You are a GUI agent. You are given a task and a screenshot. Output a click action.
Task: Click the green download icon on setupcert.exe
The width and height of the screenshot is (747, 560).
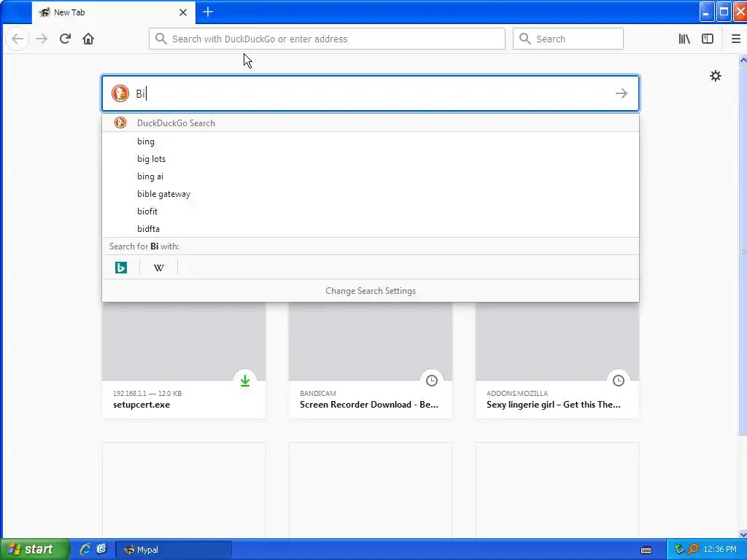point(245,381)
